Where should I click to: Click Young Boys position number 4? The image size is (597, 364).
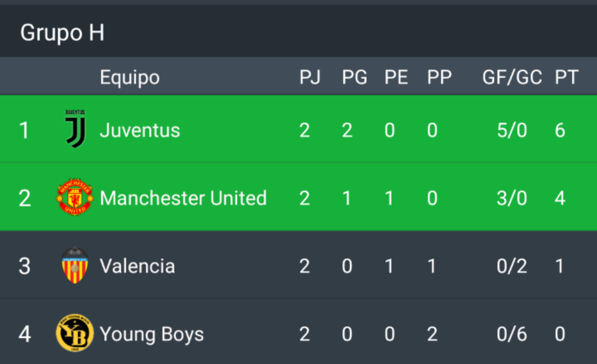pyautogui.click(x=25, y=334)
